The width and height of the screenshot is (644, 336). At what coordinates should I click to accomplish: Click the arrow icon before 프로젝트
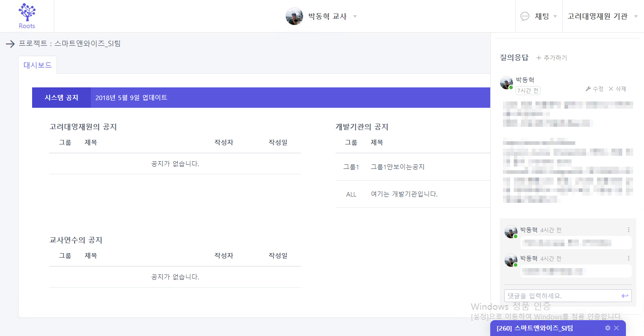pos(10,44)
